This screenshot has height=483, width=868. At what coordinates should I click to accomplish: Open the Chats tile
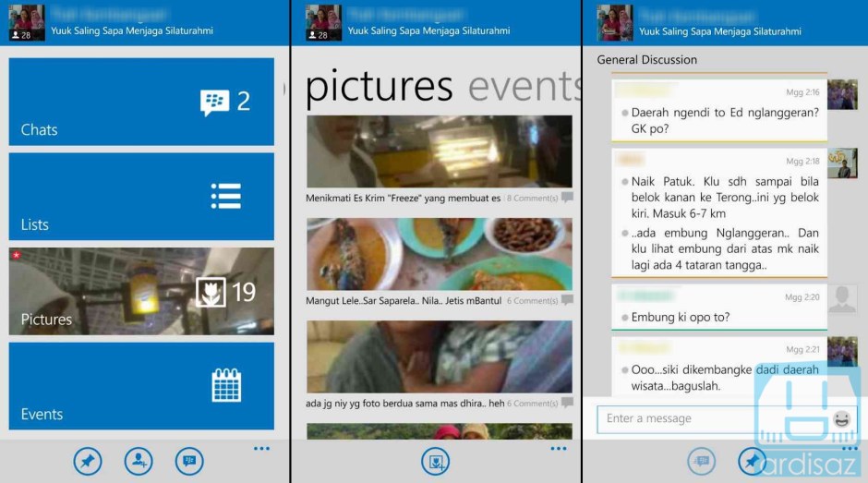pyautogui.click(x=141, y=102)
